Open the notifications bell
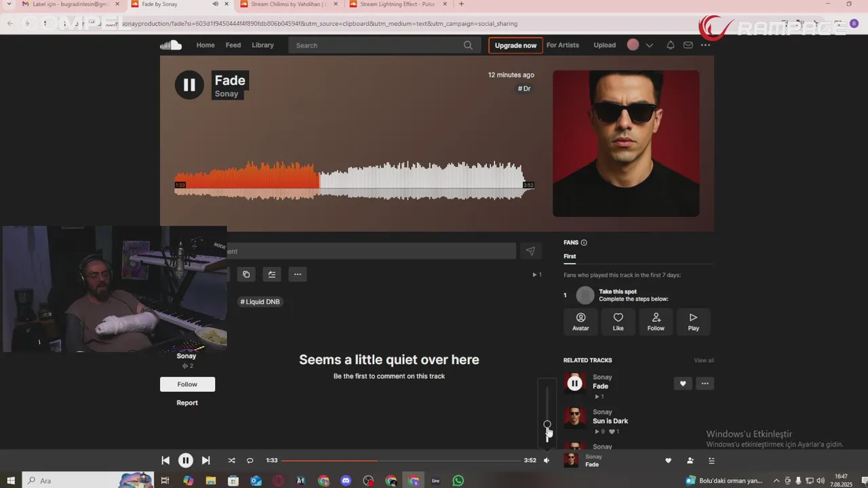The width and height of the screenshot is (868, 488). tap(670, 45)
